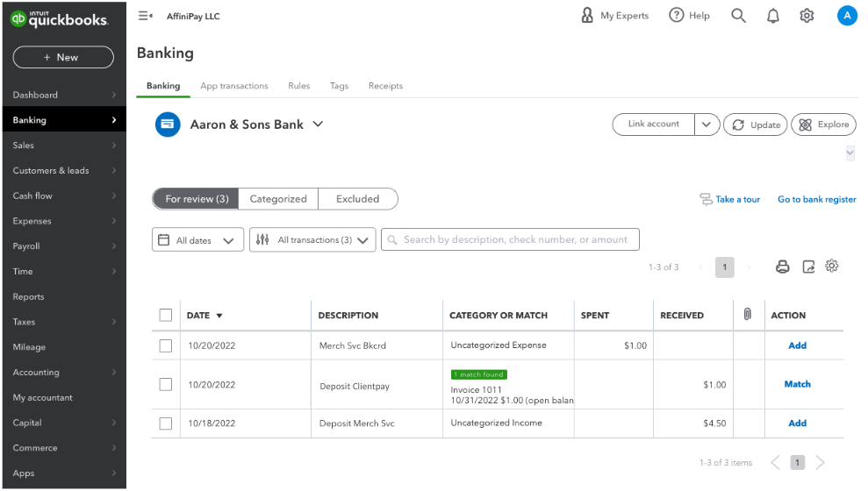Print the transaction list

tap(782, 267)
